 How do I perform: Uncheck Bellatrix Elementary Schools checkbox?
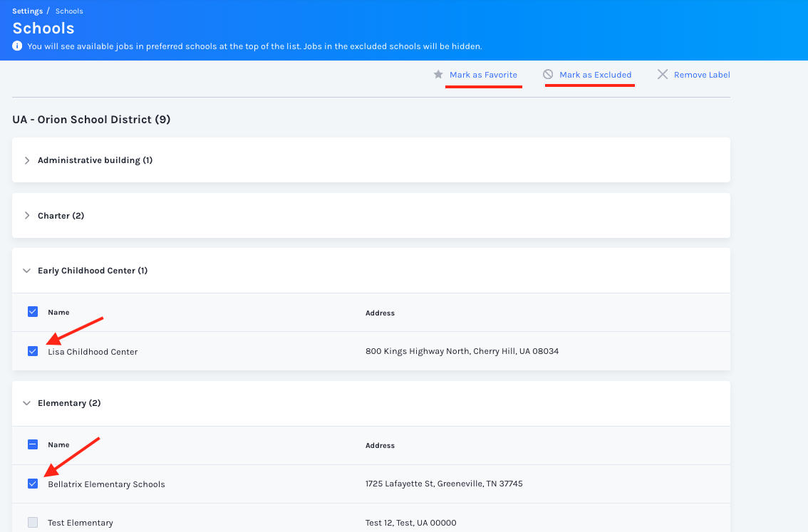(x=33, y=484)
